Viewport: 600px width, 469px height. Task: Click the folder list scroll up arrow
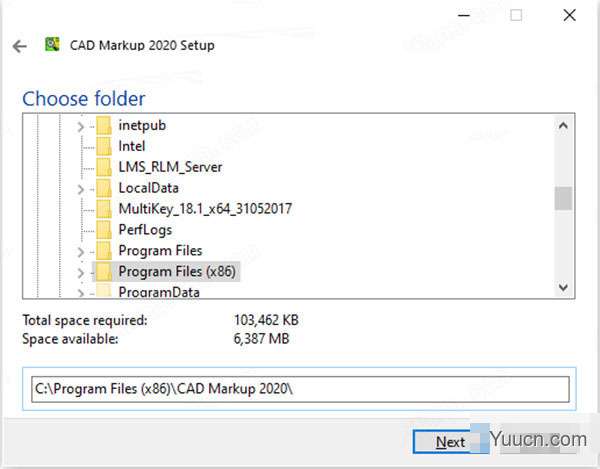point(563,125)
